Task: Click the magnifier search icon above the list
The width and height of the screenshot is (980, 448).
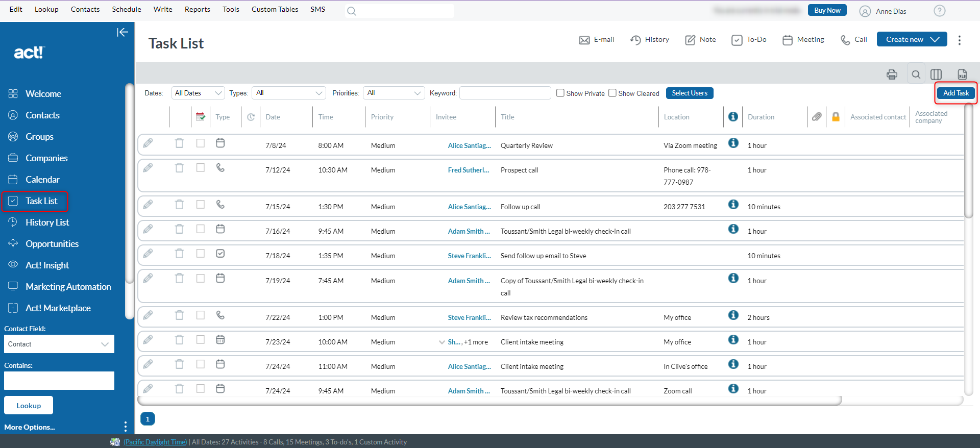Action: coord(916,74)
